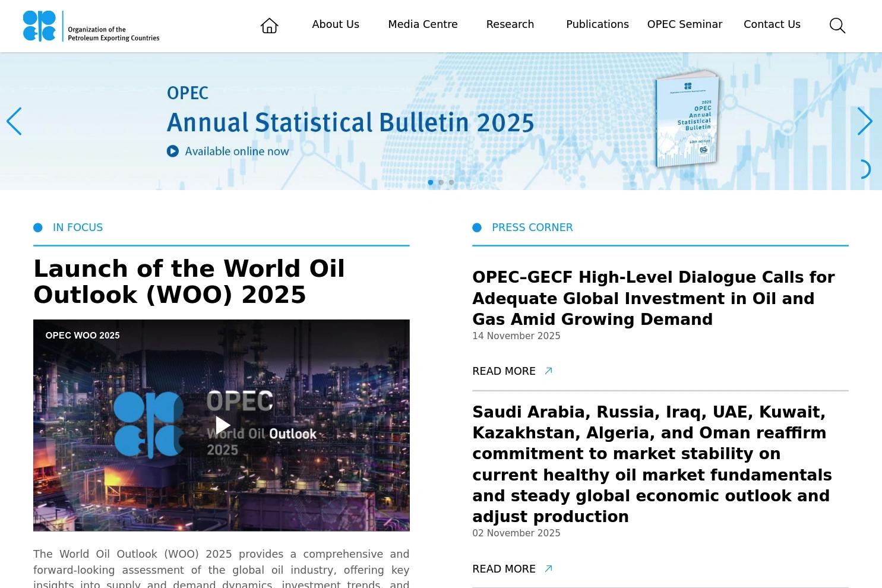
Task: Open the search magnifier icon
Action: tap(837, 26)
